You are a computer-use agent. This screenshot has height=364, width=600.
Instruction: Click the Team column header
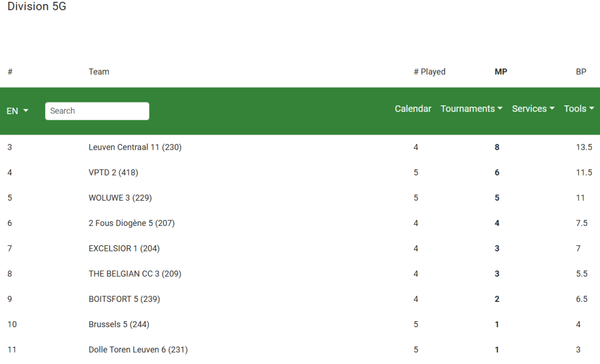(x=99, y=72)
